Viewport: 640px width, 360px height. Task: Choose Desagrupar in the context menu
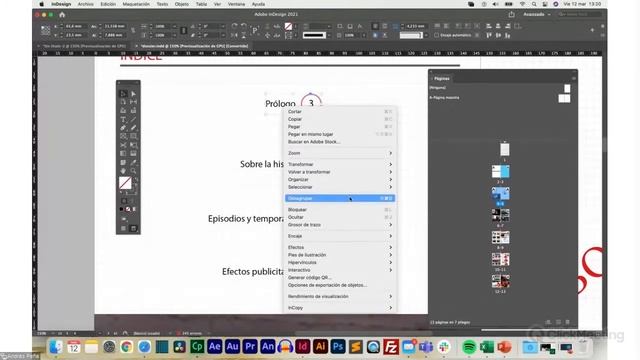point(340,198)
